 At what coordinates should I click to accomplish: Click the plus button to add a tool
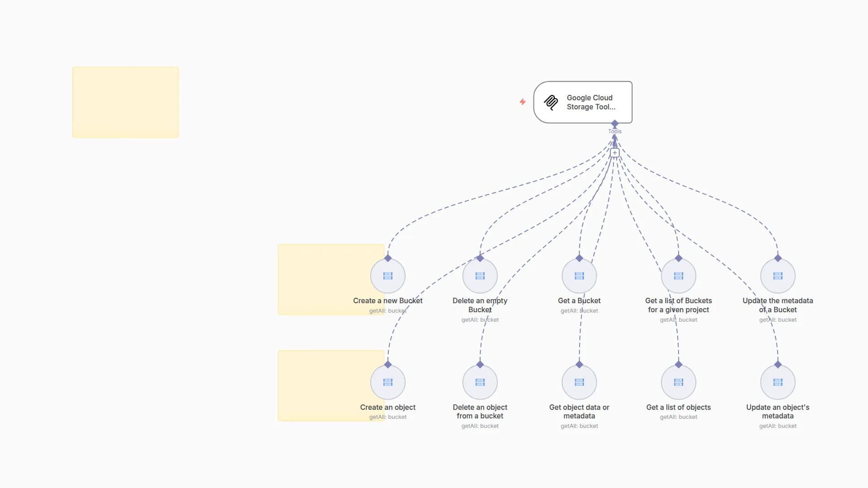pyautogui.click(x=615, y=152)
